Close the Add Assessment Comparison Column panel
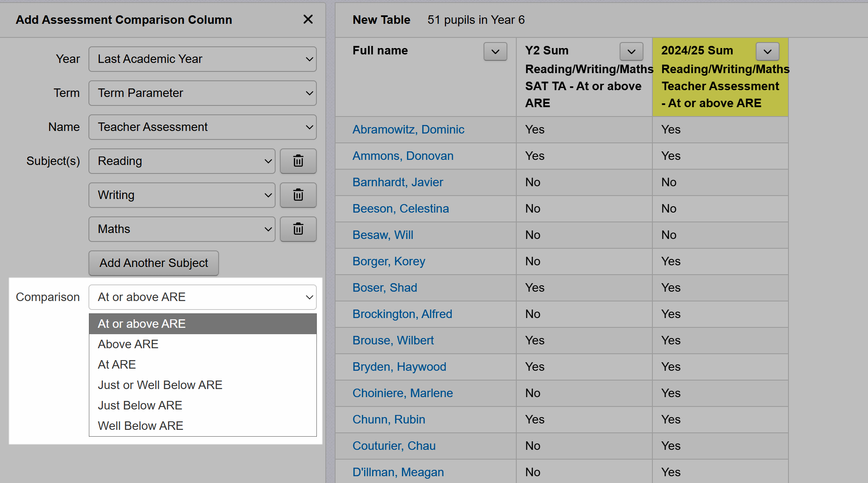 tap(308, 20)
